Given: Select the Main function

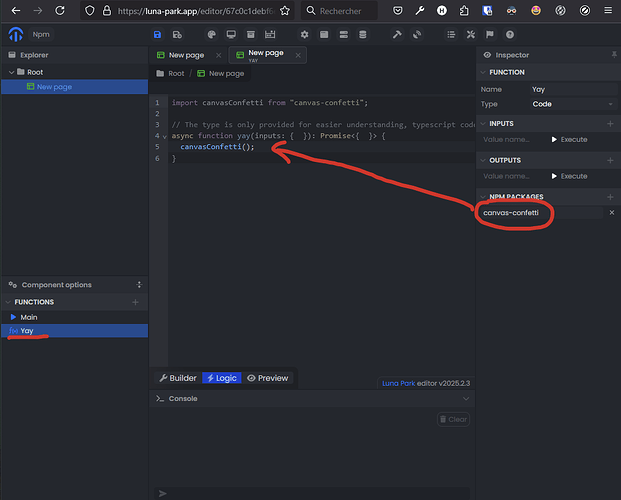Looking at the screenshot, I should pyautogui.click(x=29, y=317).
